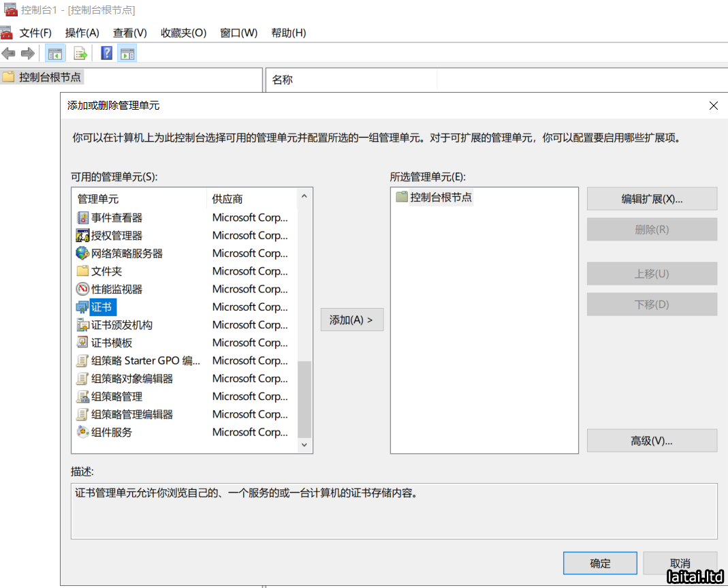Screen dimensions: 728x588
Task: Select 控制台根节点 in selected snap-ins list
Action: pos(440,198)
